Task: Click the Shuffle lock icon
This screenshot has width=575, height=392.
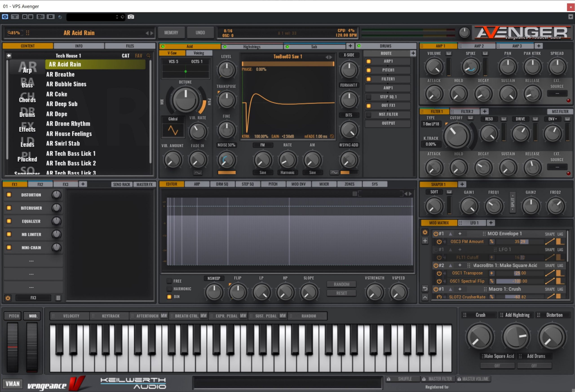Action: click(x=389, y=379)
